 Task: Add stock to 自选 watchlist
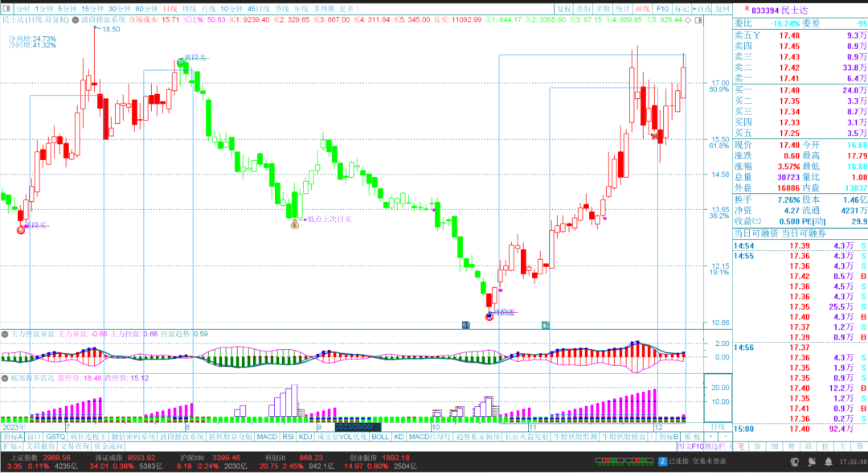[x=702, y=9]
